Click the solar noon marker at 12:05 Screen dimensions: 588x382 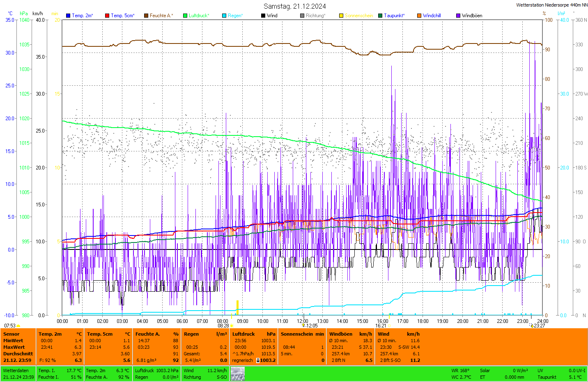(x=303, y=325)
